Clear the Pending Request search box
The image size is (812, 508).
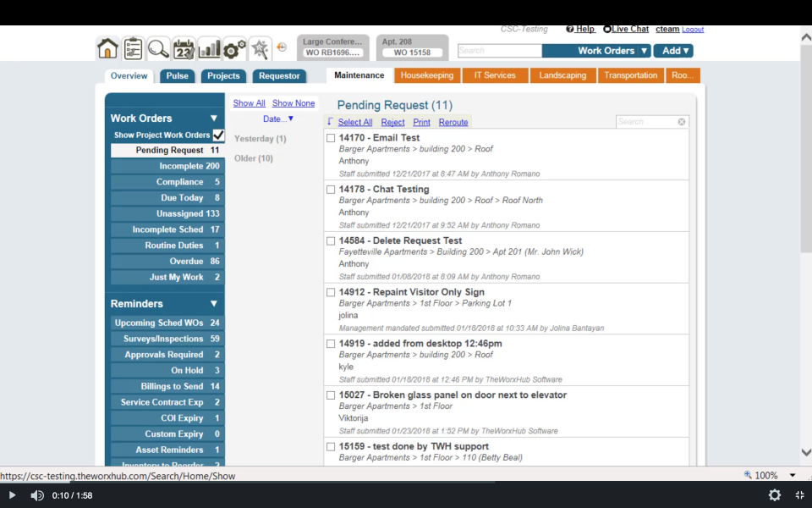click(682, 122)
